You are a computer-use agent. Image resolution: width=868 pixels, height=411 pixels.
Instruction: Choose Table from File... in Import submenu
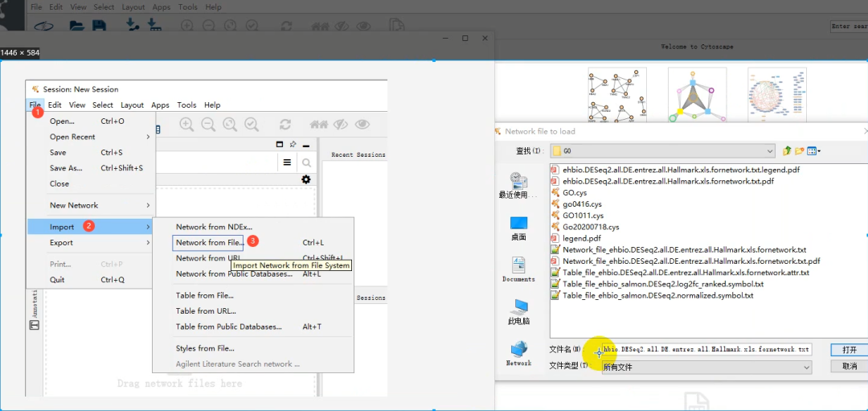(x=205, y=296)
